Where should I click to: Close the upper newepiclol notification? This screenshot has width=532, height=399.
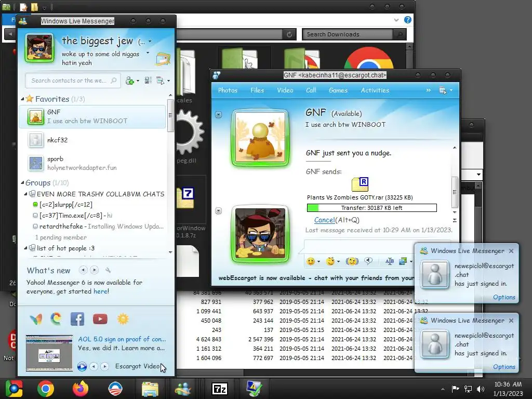click(511, 251)
